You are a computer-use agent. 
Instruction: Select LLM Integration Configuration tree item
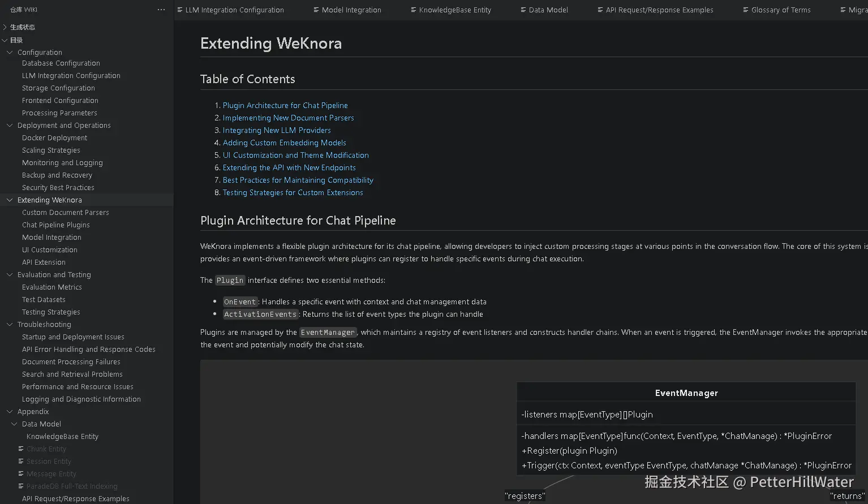coord(71,76)
